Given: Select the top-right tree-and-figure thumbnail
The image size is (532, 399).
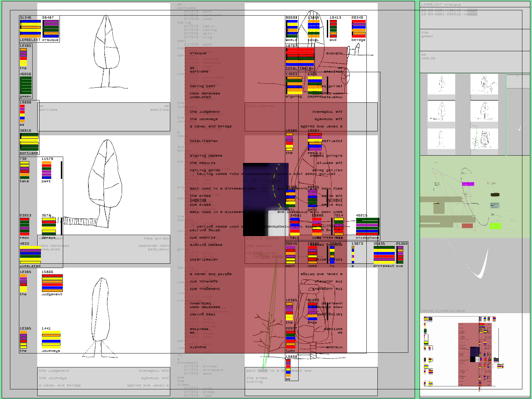Looking at the screenshot, I should tap(484, 84).
